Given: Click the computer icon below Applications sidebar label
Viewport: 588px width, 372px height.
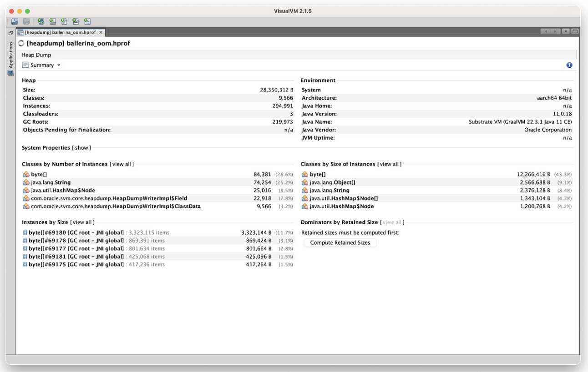Looking at the screenshot, I should tap(10, 73).
